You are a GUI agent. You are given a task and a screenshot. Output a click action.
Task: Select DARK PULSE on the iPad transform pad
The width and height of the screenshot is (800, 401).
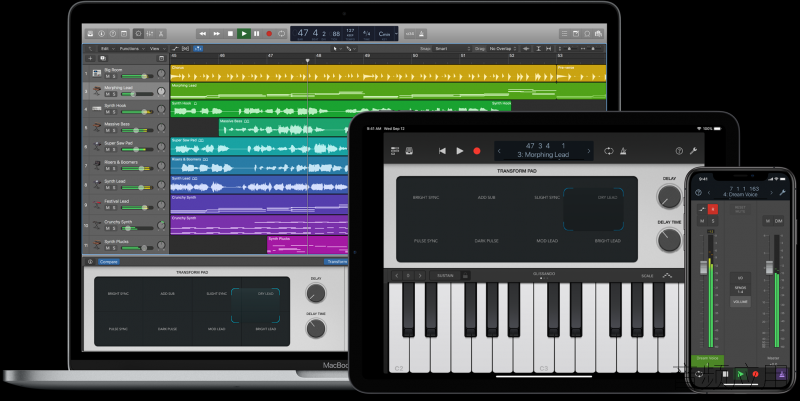click(x=486, y=241)
